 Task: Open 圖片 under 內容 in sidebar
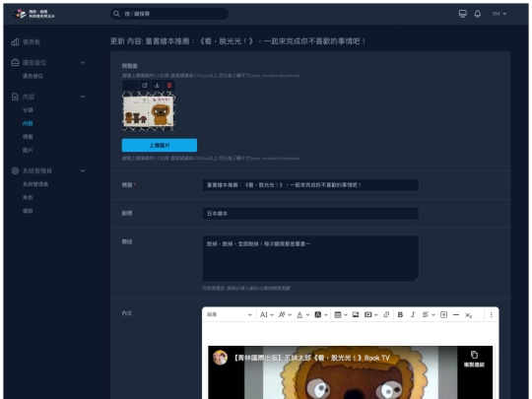[28, 150]
